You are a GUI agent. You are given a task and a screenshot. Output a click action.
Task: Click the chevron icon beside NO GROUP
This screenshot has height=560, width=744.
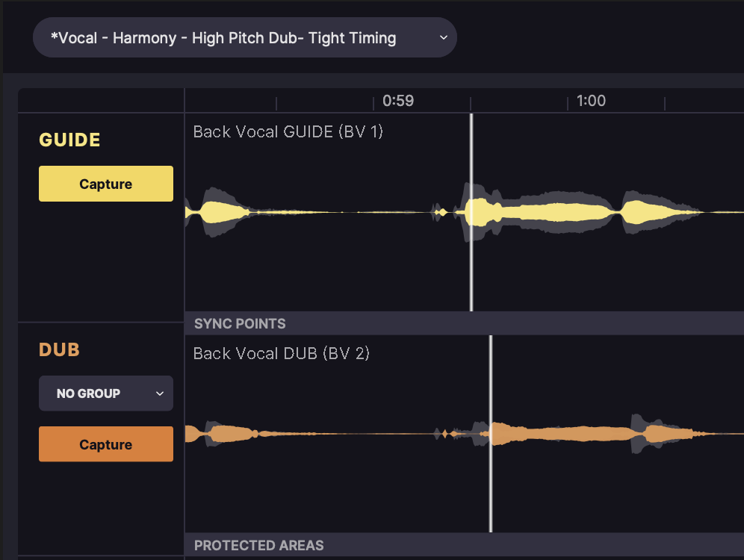[159, 393]
